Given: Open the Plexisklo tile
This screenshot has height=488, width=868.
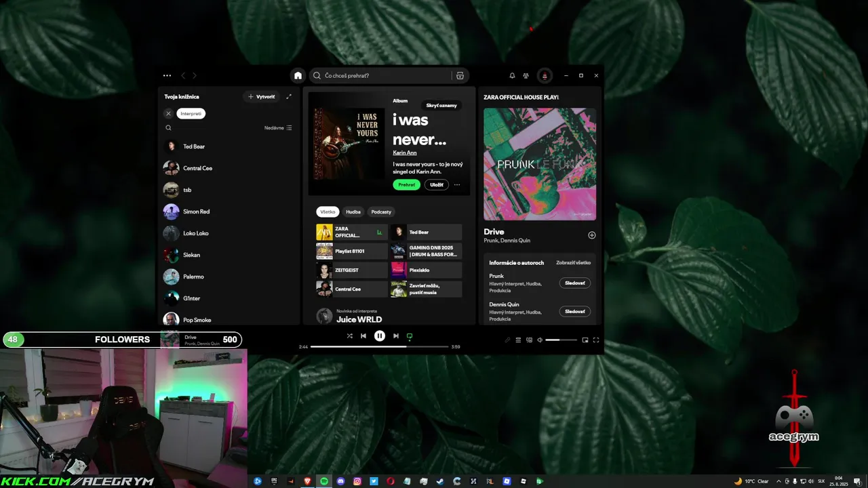Looking at the screenshot, I should pyautogui.click(x=426, y=270).
